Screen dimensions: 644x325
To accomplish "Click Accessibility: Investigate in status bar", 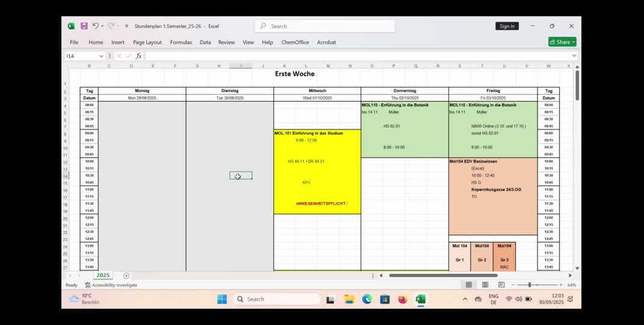I will coord(111,285).
